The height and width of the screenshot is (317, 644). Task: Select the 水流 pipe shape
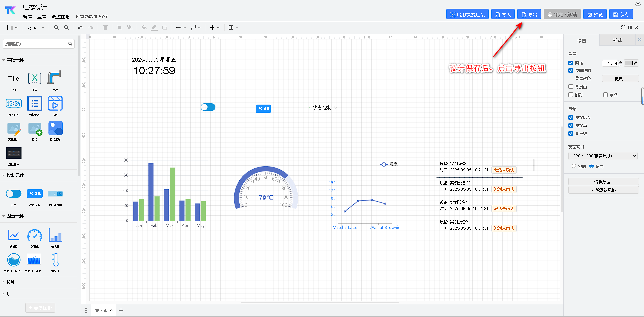point(55,78)
